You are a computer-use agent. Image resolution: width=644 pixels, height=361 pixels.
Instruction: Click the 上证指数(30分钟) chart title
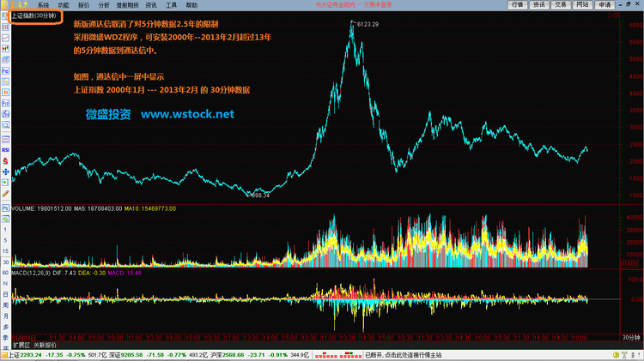[x=33, y=16]
